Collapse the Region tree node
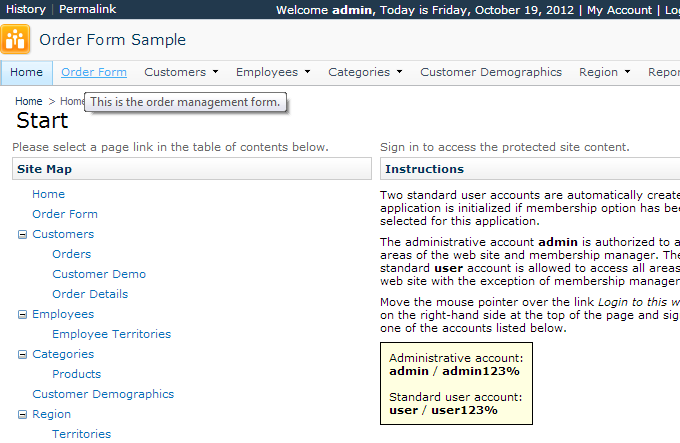This screenshot has width=680, height=443. (x=22, y=415)
